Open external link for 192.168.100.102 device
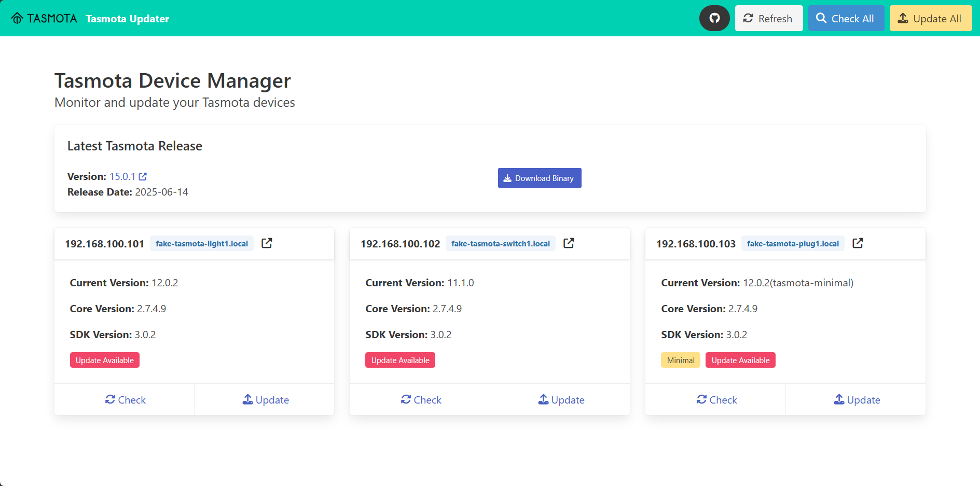 (569, 243)
